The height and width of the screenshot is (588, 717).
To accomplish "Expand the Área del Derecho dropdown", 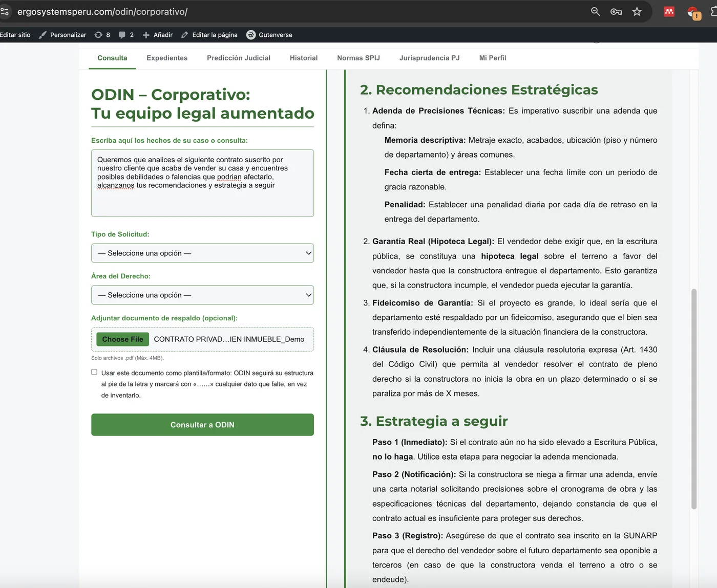I will [202, 295].
